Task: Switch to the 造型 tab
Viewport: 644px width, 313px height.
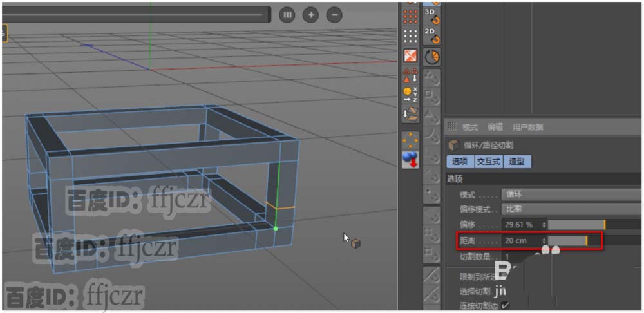Action: point(517,162)
